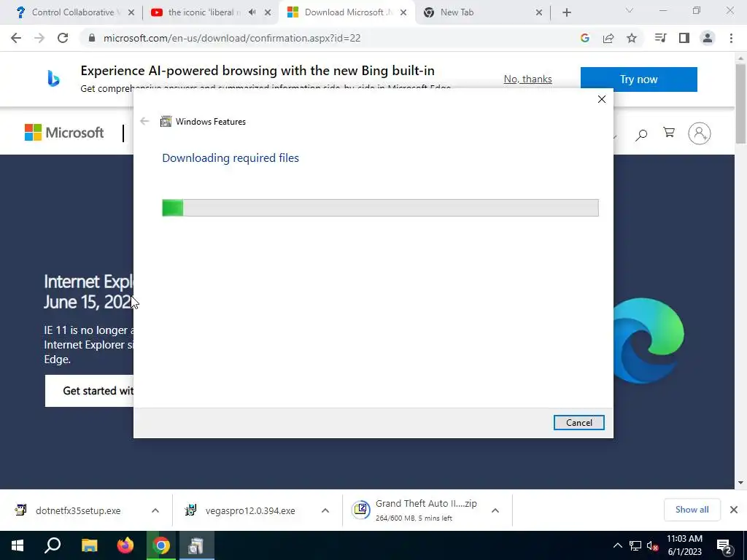Open the Chrome profile icon

tap(708, 38)
